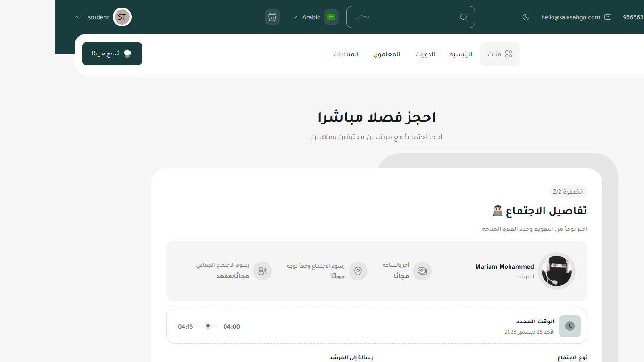The height and width of the screenshot is (362, 644).
Task: Click the search magnifier icon
Action: click(x=464, y=17)
